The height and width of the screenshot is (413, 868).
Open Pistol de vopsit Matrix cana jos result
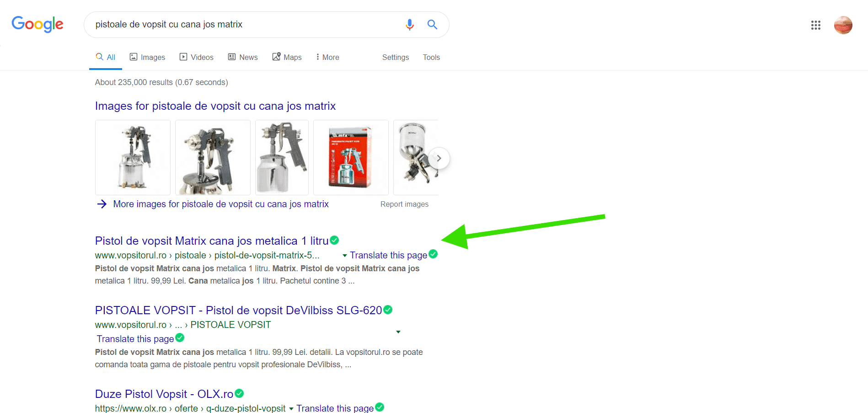[212, 241]
